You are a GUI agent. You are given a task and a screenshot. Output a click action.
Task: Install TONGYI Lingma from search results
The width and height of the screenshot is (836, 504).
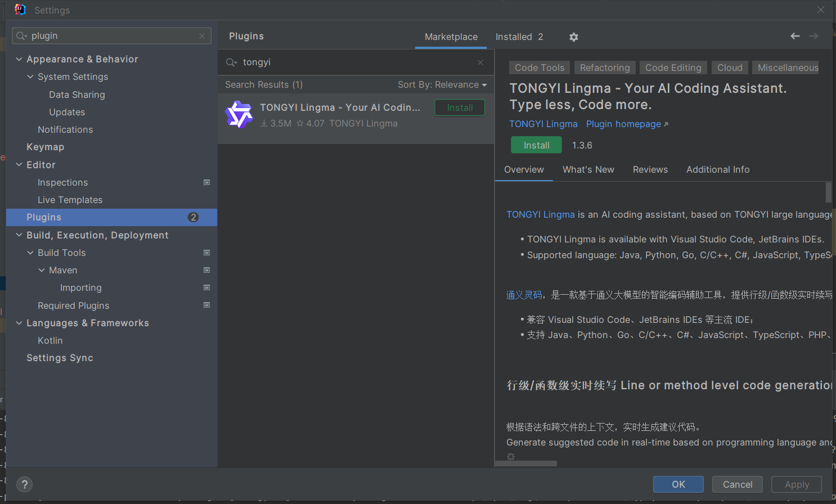(x=460, y=107)
